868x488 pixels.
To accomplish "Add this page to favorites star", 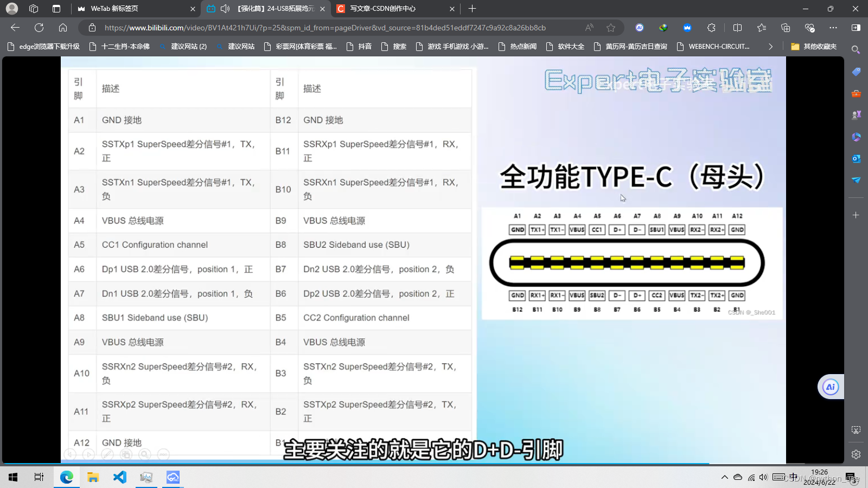I will tap(611, 28).
